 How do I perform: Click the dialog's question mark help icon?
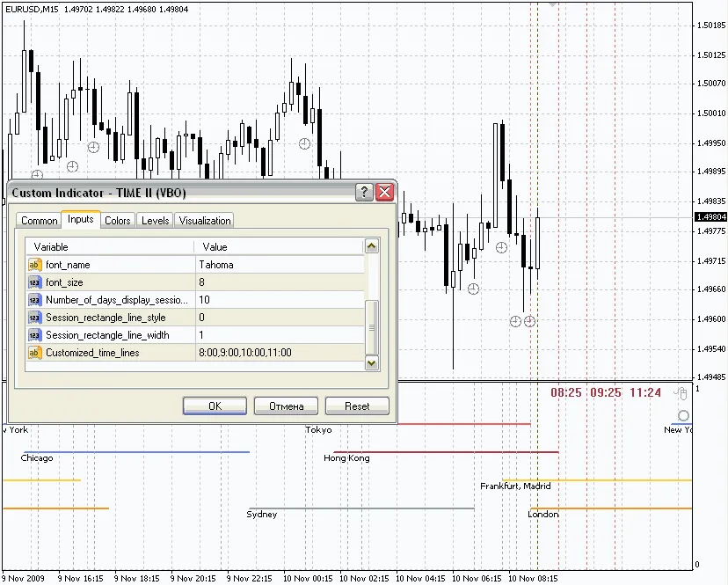pyautogui.click(x=364, y=193)
